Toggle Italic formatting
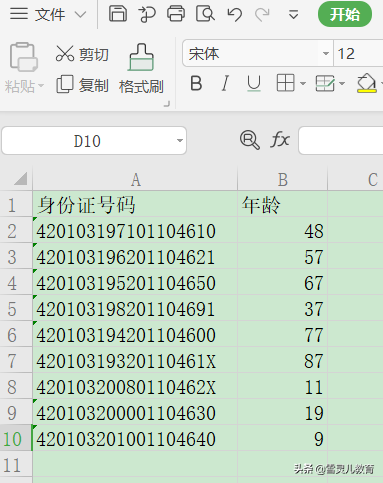Screen dimensions: 383x483 [x=225, y=83]
